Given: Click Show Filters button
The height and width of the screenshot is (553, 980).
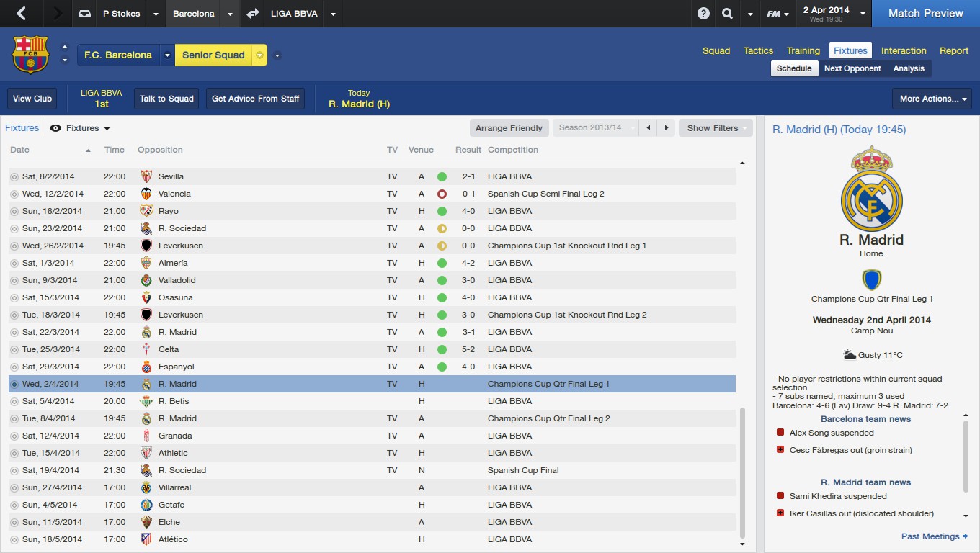Looking at the screenshot, I should tap(716, 128).
